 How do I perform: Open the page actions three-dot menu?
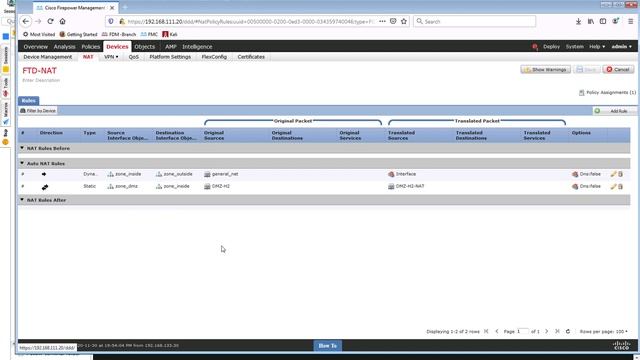pyautogui.click(x=382, y=21)
